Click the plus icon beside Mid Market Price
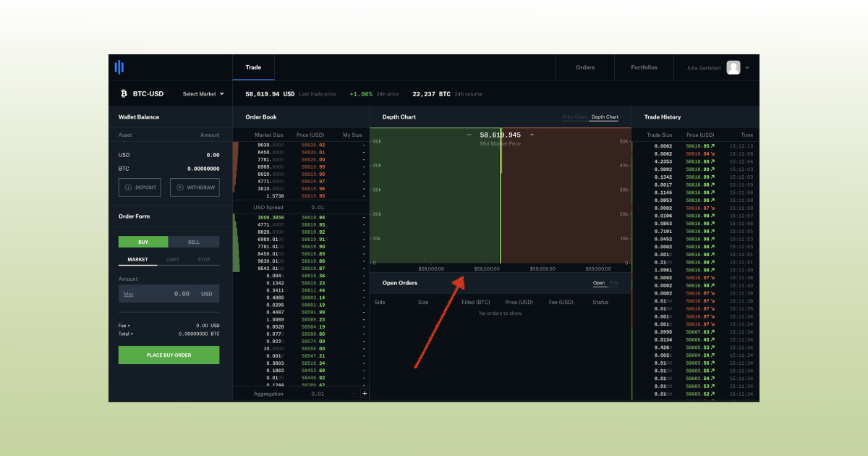Image resolution: width=868 pixels, height=456 pixels. [x=532, y=135]
